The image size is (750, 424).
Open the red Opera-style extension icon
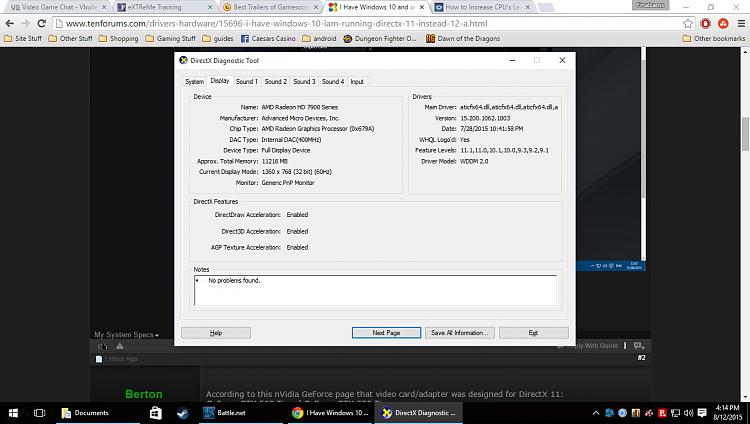click(706, 23)
